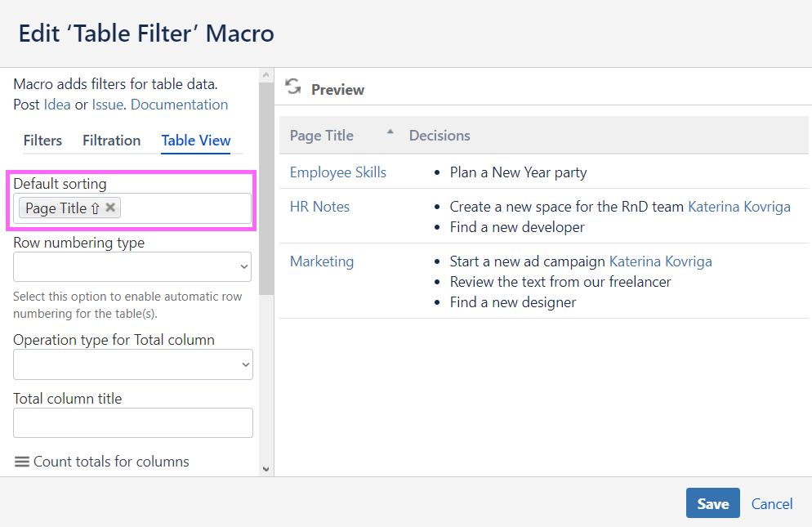Click the Page Title column sort arrow
The image size is (812, 527).
pyautogui.click(x=390, y=132)
